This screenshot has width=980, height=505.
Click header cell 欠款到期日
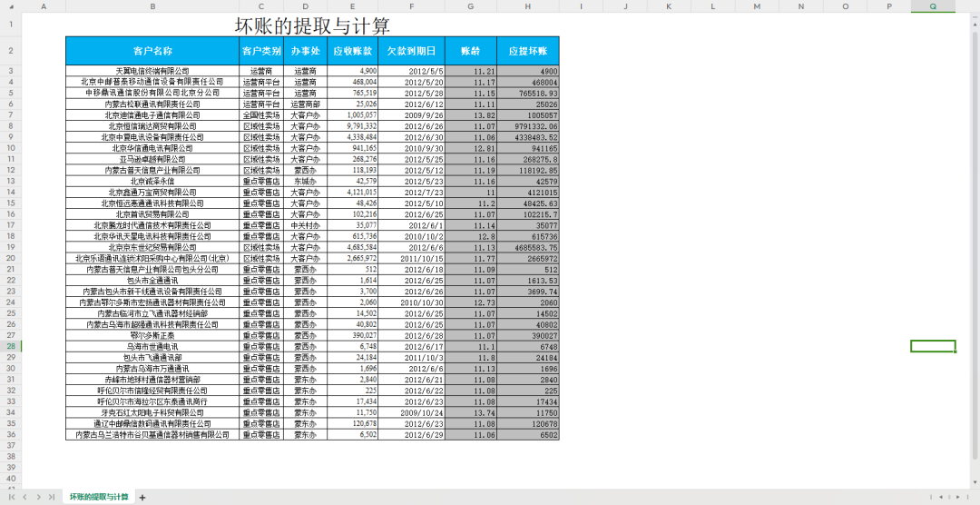412,51
